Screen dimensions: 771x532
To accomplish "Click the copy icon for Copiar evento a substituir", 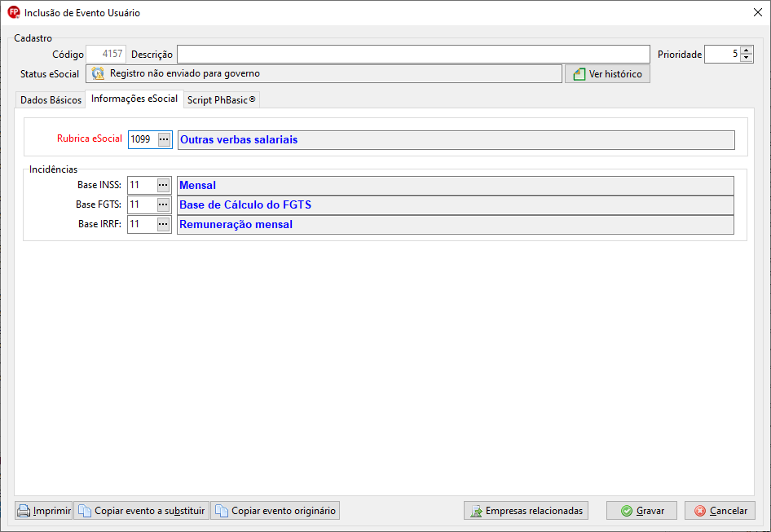I will [x=85, y=511].
